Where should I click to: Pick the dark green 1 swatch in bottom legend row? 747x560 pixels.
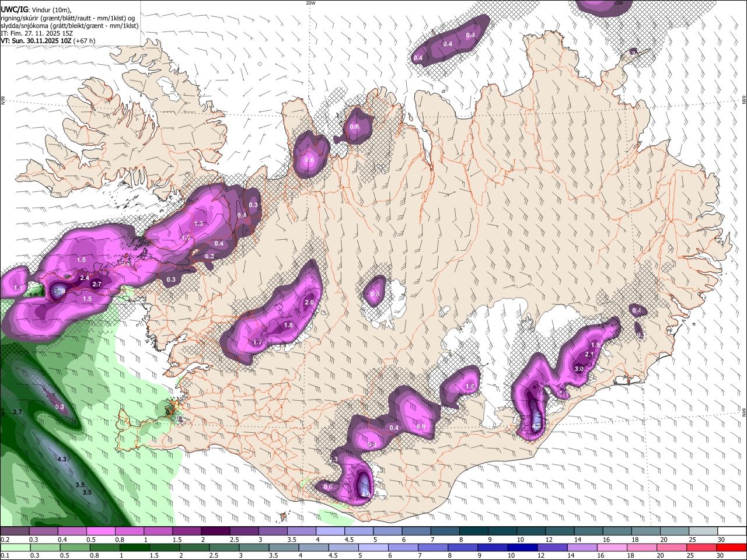click(134, 547)
